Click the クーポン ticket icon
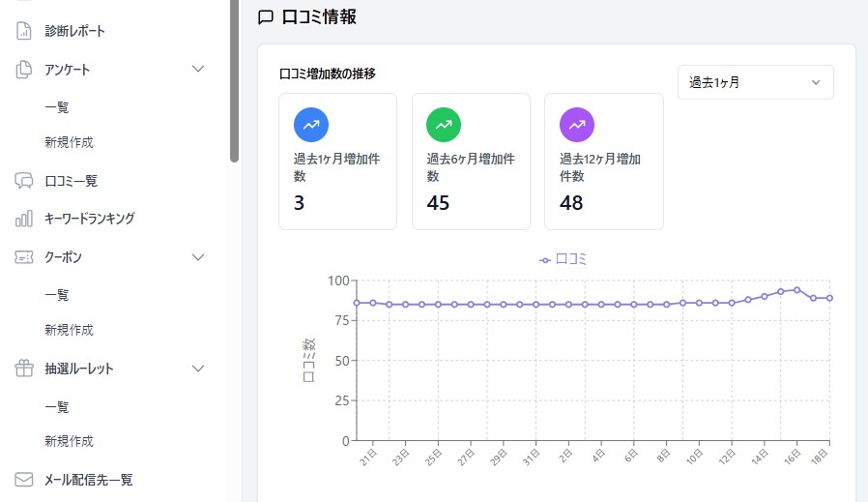868x502 pixels. coord(25,257)
